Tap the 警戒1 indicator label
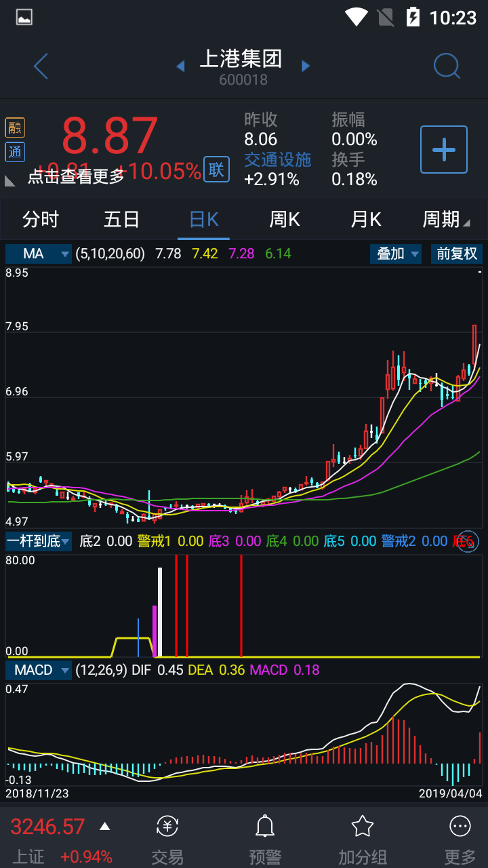The image size is (488, 868). tap(154, 541)
